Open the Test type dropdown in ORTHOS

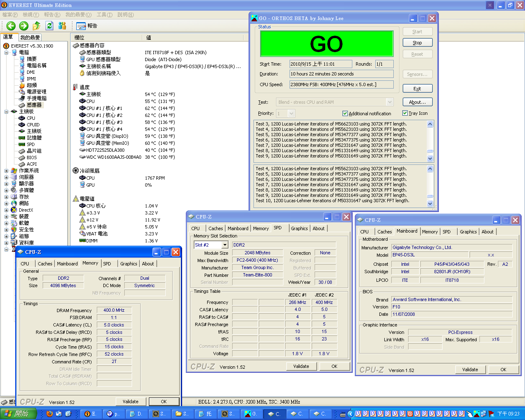390,102
